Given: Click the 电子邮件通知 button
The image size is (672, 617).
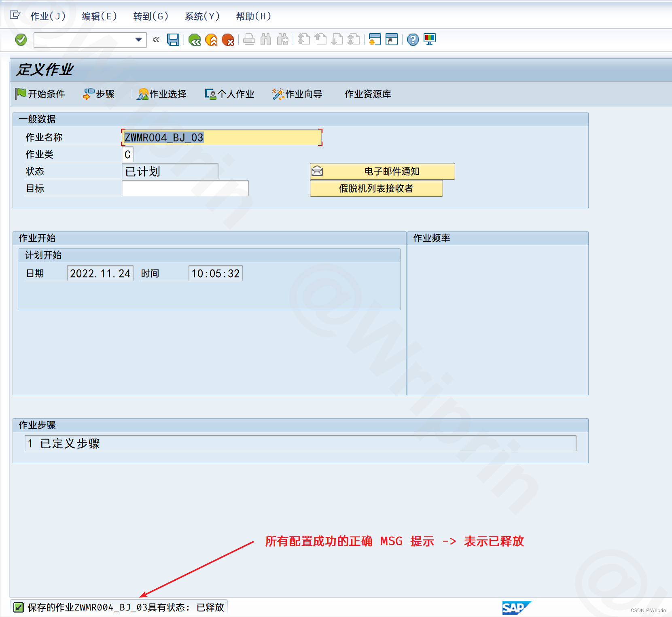Looking at the screenshot, I should (382, 171).
